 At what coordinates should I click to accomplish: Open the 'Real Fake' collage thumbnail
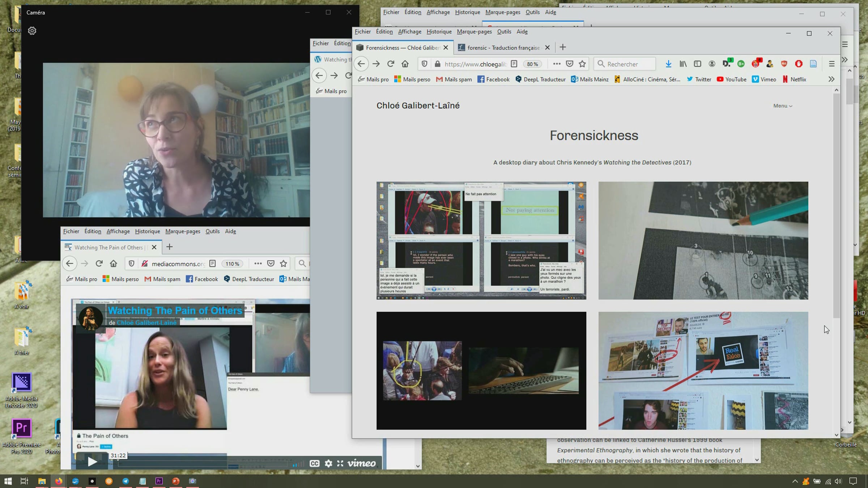(703, 371)
